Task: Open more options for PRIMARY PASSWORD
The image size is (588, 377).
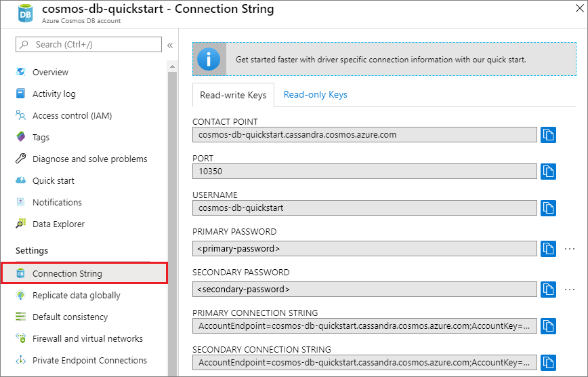Action: (x=570, y=249)
